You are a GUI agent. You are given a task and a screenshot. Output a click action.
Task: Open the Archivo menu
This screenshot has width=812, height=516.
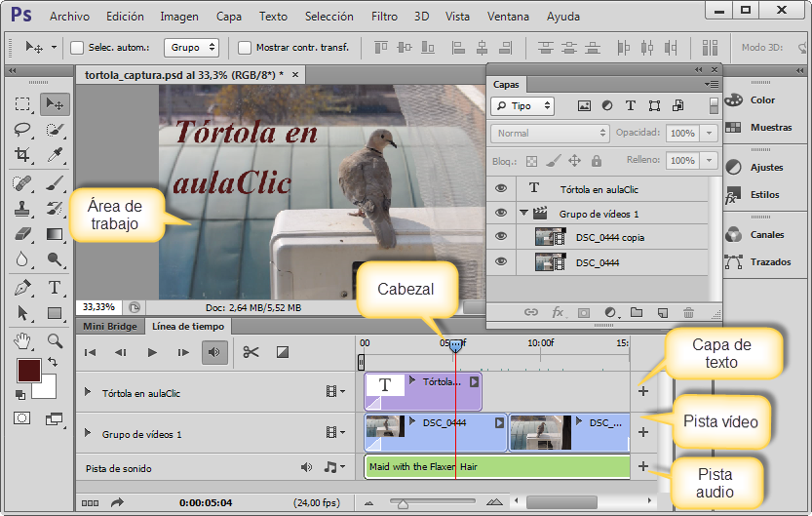[69, 17]
